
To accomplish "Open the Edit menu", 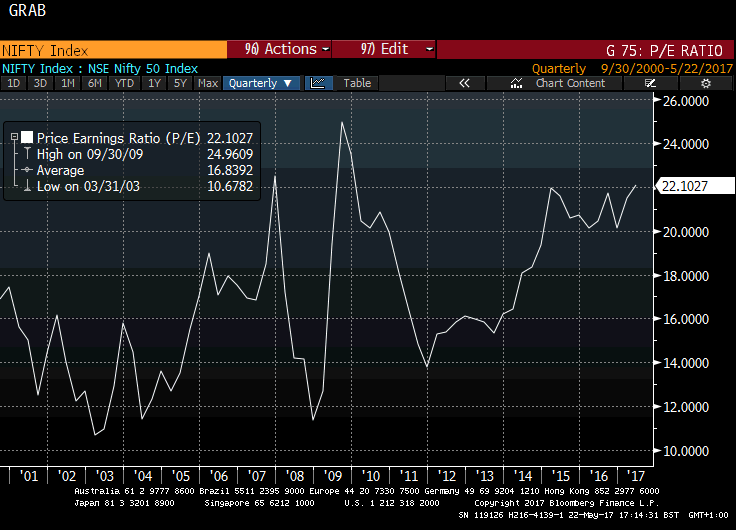I will point(386,49).
